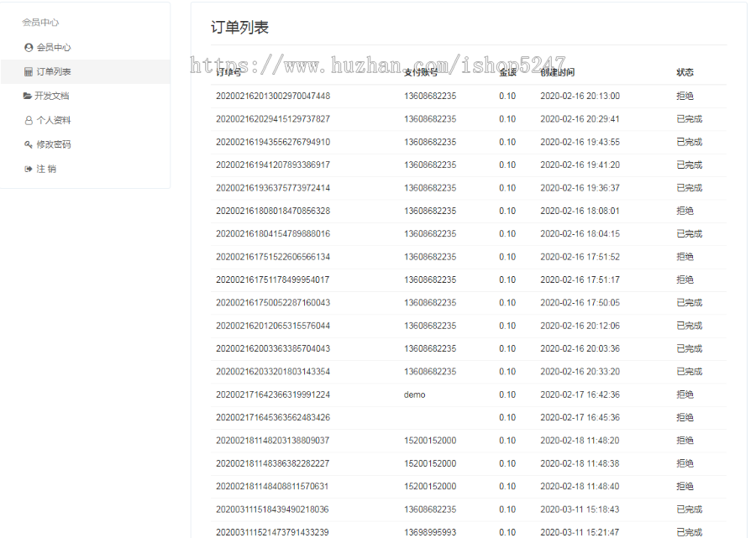Image resolution: width=756 pixels, height=538 pixels.
Task: Select order number 2020021618080184708563​28
Action: click(x=273, y=211)
